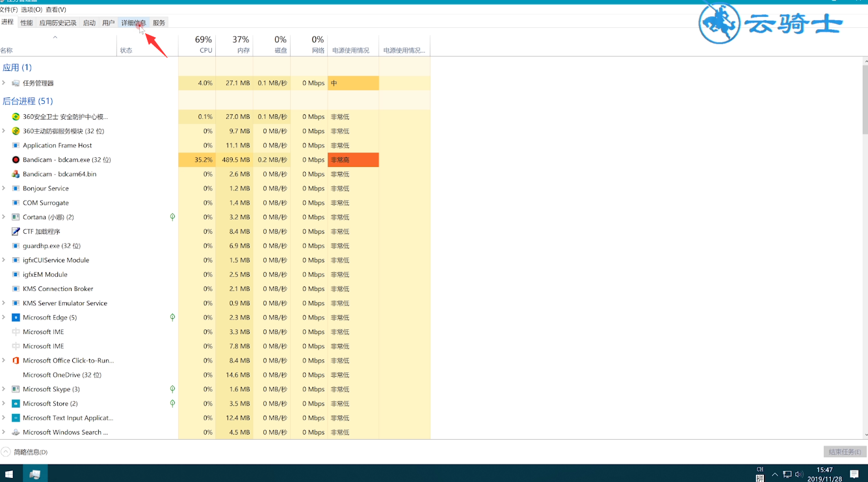The width and height of the screenshot is (868, 482).
Task: Show hidden tray icons chevron
Action: (774, 474)
